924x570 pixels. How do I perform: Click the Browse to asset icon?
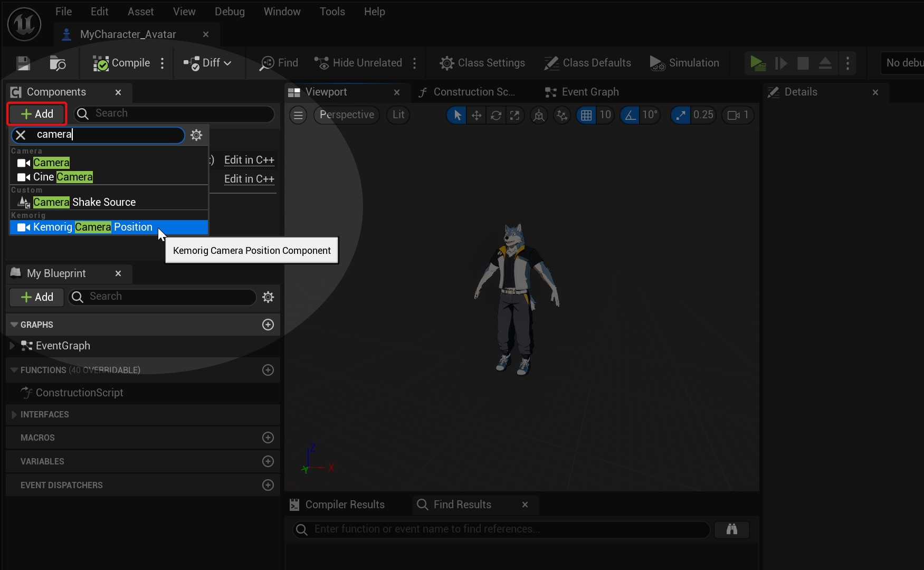(x=57, y=63)
